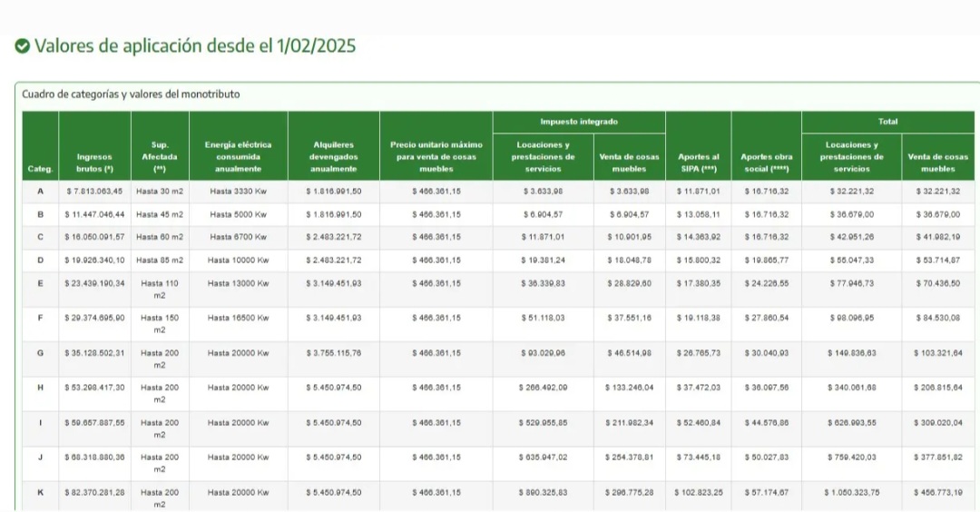980x512 pixels.
Task: Click total services '$ 1.050.323,75' in row K
Action: 851,493
